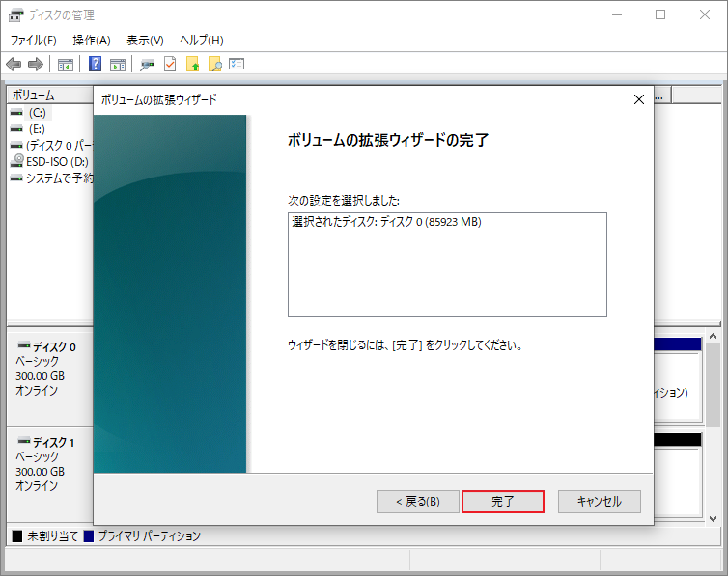The width and height of the screenshot is (728, 576).
Task: Select the (E:) volume drive icon
Action: pos(16,129)
